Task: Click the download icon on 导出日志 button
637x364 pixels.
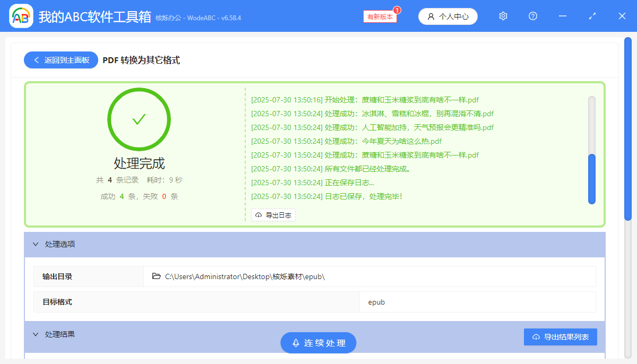Action: pos(258,215)
